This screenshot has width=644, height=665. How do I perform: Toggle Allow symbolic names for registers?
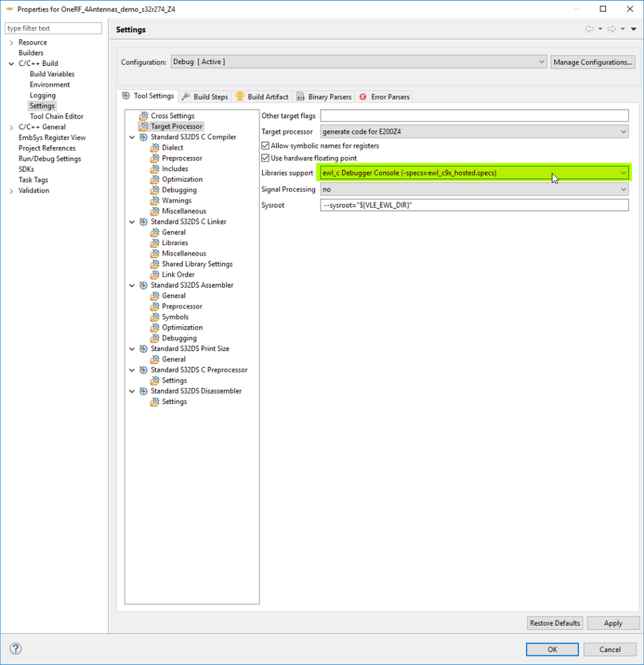265,146
